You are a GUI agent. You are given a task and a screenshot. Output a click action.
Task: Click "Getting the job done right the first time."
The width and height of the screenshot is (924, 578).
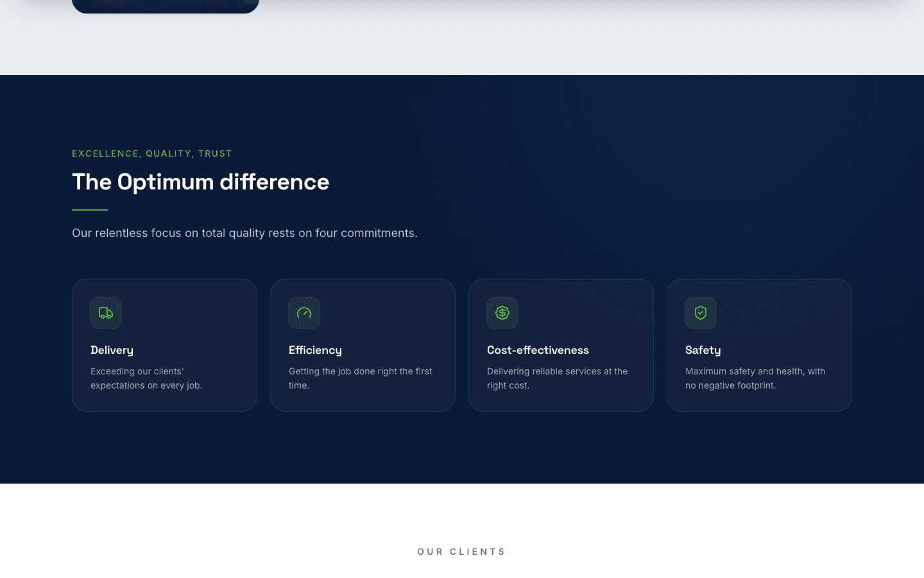pos(361,378)
